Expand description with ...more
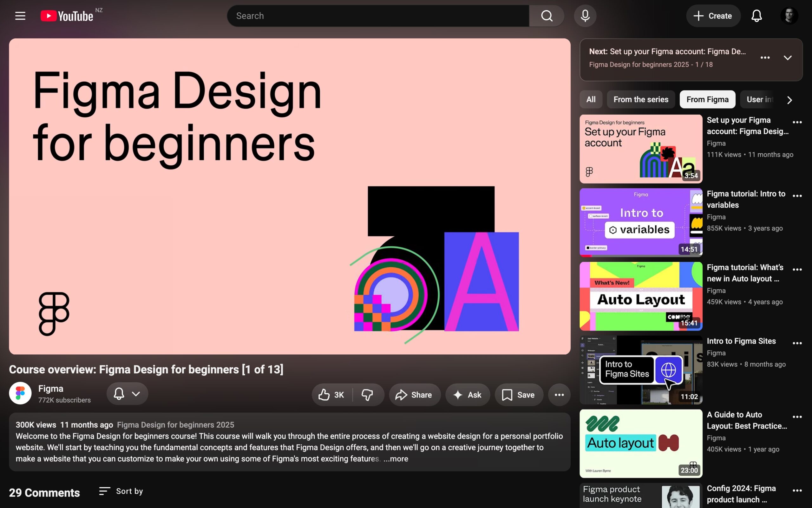Image resolution: width=812 pixels, height=508 pixels. [396, 459]
